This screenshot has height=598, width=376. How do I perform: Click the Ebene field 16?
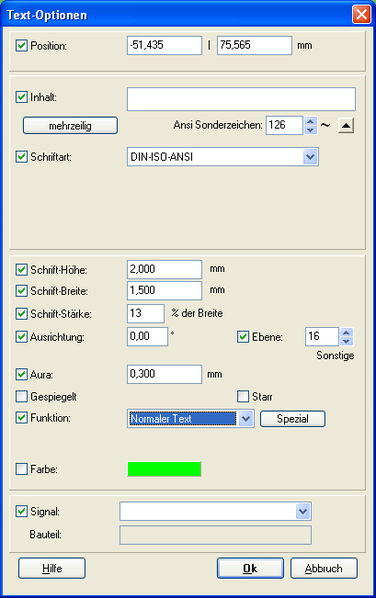(322, 336)
